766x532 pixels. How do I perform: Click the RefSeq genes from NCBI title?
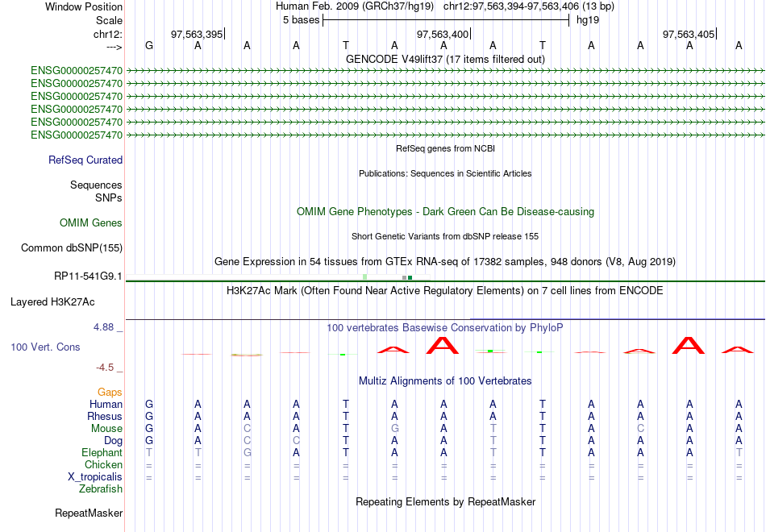click(445, 148)
